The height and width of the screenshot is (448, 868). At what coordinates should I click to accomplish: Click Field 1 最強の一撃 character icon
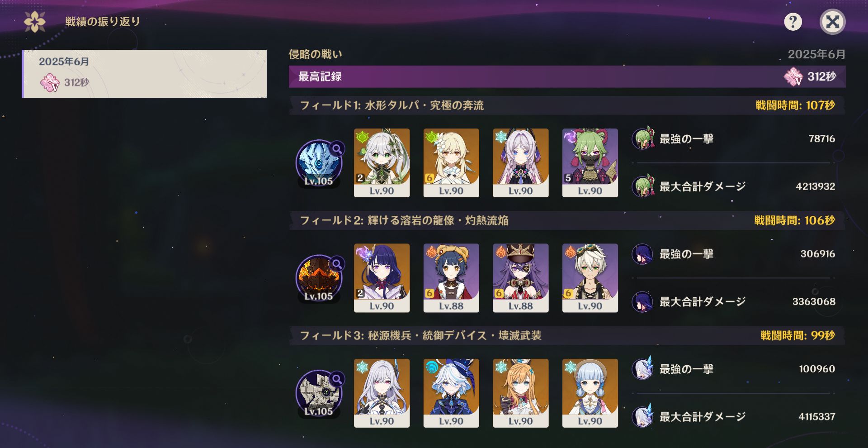click(643, 138)
